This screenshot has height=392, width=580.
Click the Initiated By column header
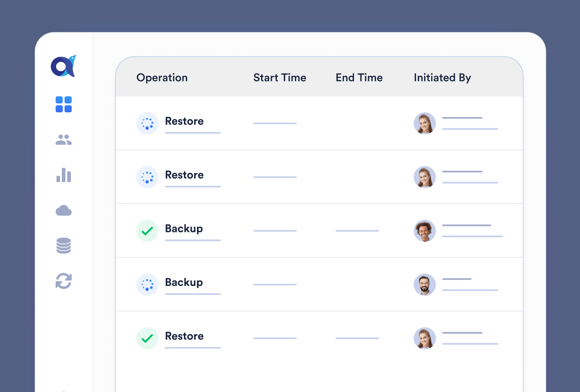pos(442,78)
